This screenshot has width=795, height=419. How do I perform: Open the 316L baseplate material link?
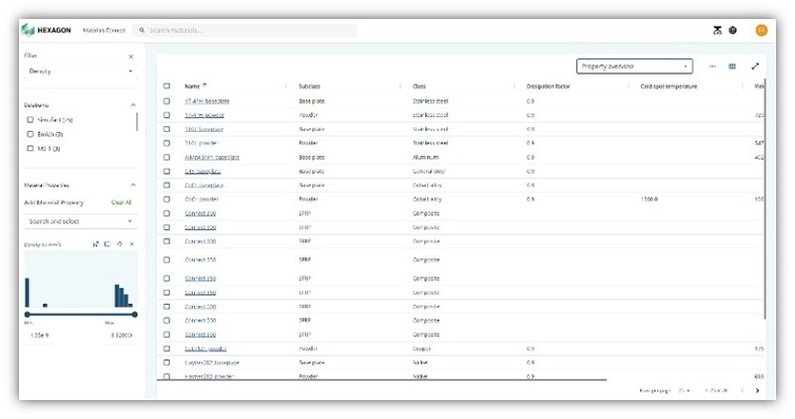(x=204, y=129)
